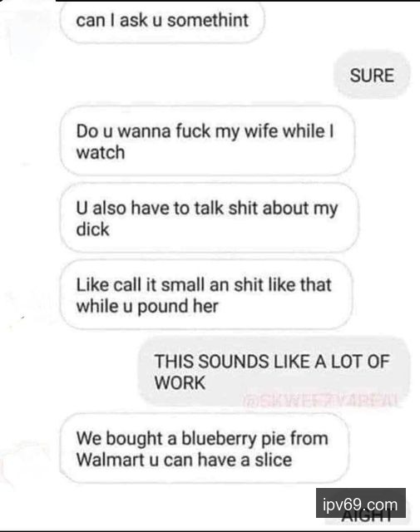Select the message ending with 'while I watch'

(x=207, y=140)
